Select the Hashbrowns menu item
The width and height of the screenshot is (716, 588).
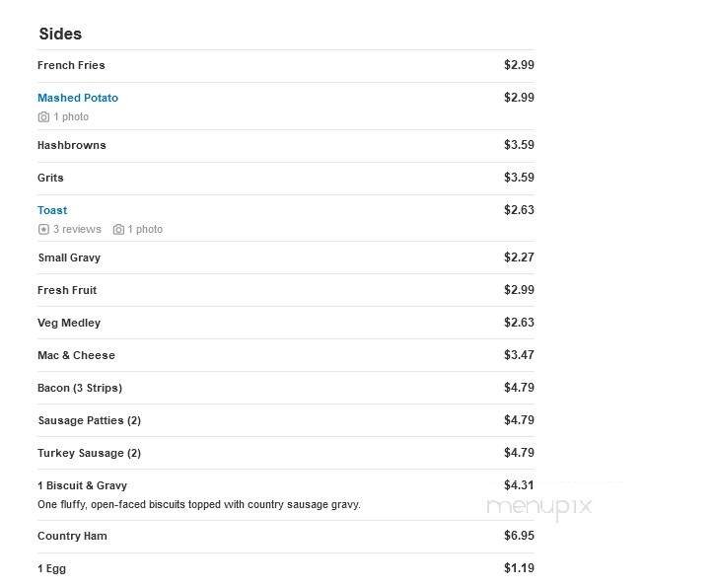pos(72,145)
